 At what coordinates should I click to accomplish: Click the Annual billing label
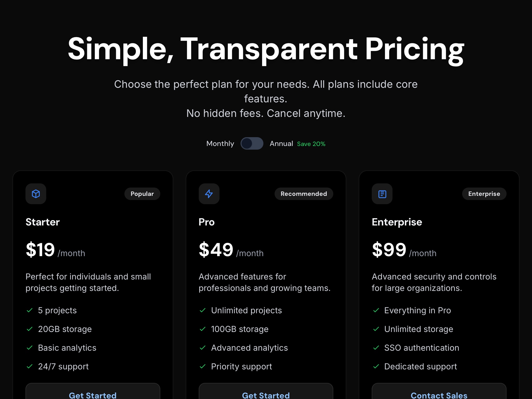pos(281,143)
